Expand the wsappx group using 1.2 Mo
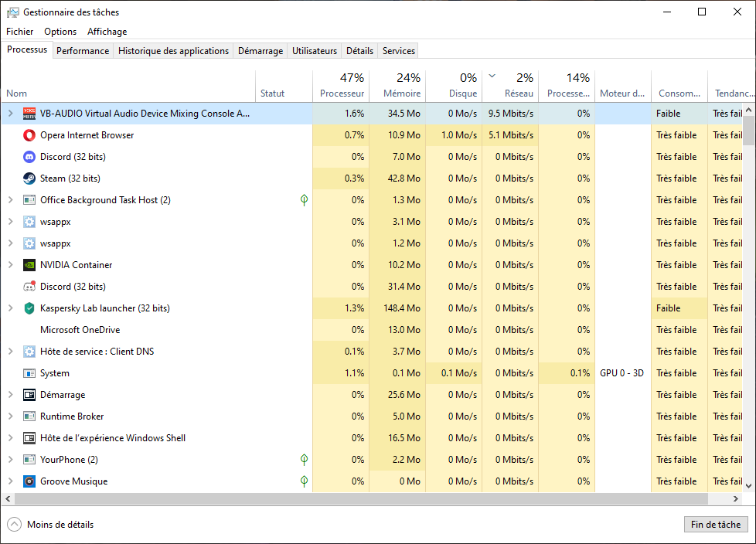 [x=11, y=243]
